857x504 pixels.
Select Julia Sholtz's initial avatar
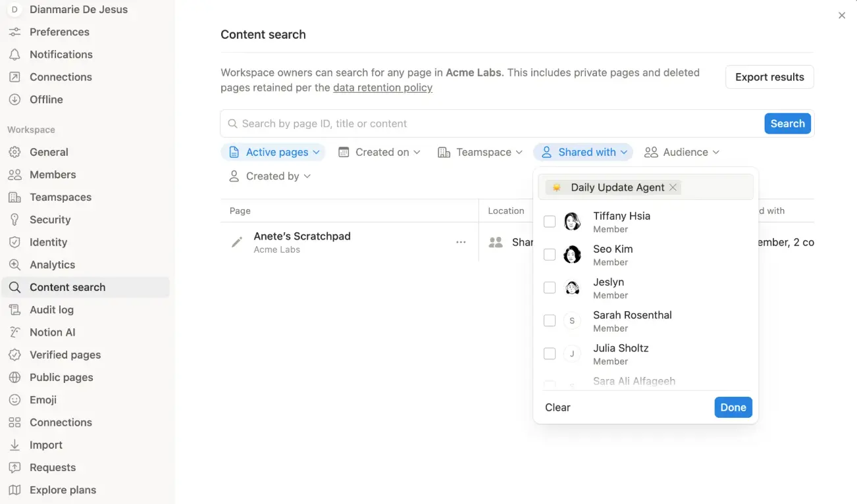tap(572, 354)
